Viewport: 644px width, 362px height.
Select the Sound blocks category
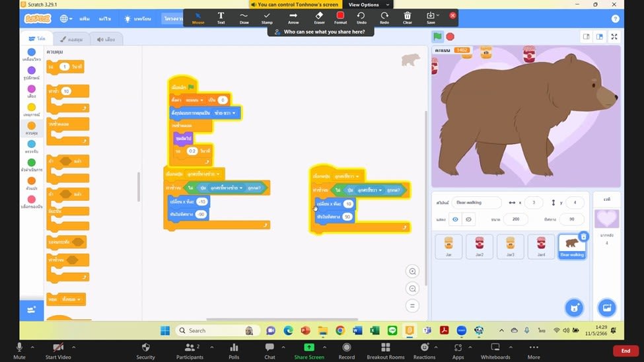coord(31,91)
